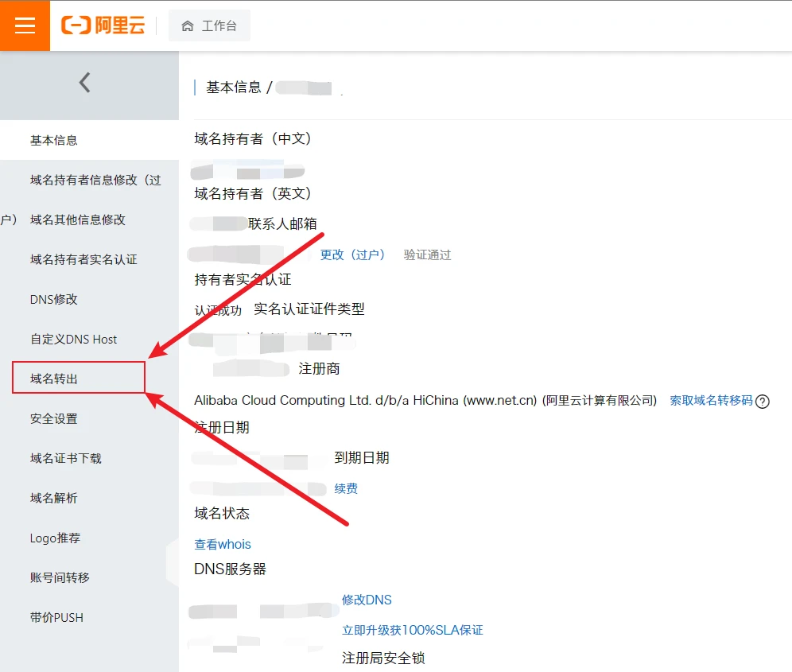This screenshot has height=672, width=792.
Task: Click 立即升级获100%SLA保证 link
Action: (x=413, y=630)
